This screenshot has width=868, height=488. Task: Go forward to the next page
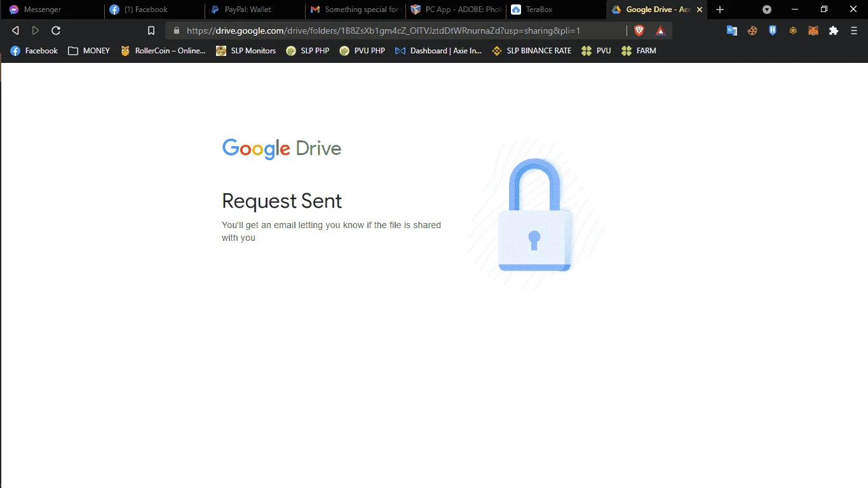(36, 30)
